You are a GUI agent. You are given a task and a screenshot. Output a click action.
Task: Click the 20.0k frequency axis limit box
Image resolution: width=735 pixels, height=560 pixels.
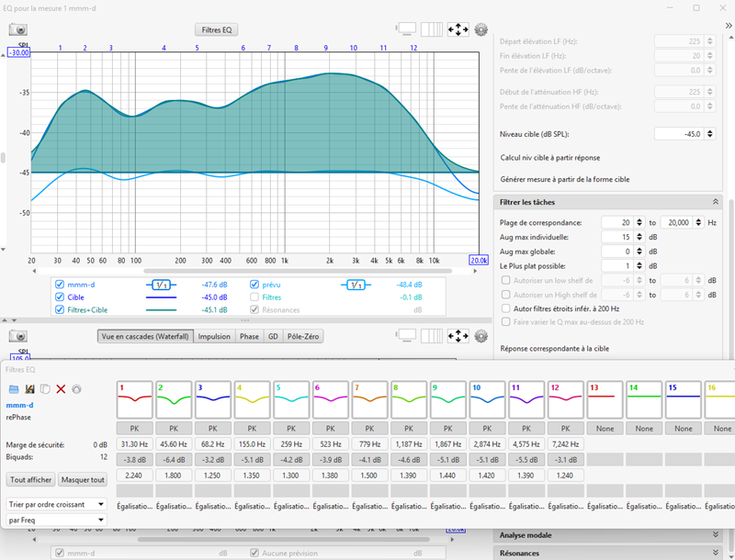[x=479, y=261]
